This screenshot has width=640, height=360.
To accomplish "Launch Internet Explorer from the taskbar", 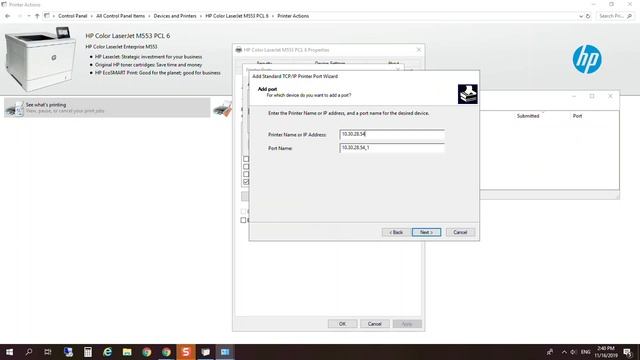I will 107,352.
